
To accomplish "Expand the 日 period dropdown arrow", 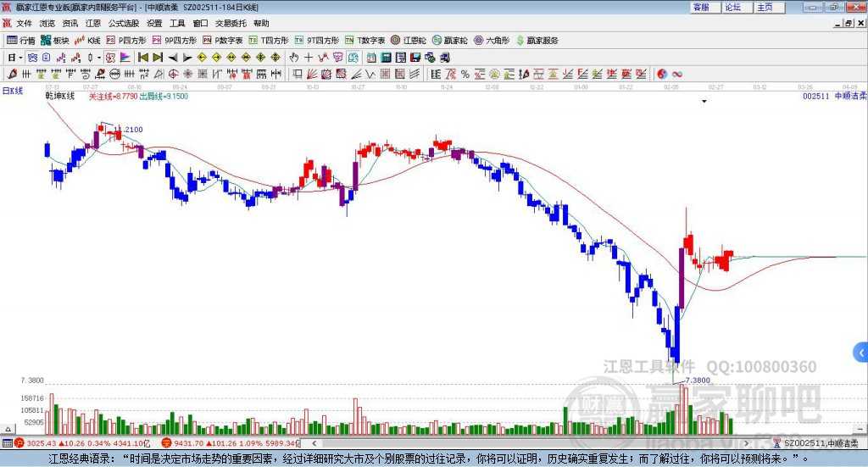I will [x=19, y=58].
